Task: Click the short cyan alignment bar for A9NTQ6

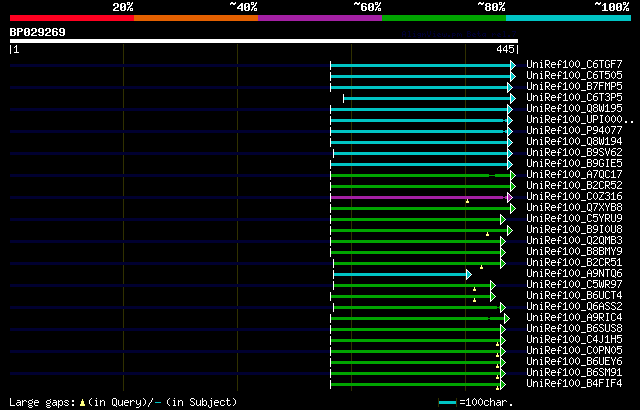Action: [x=400, y=275]
